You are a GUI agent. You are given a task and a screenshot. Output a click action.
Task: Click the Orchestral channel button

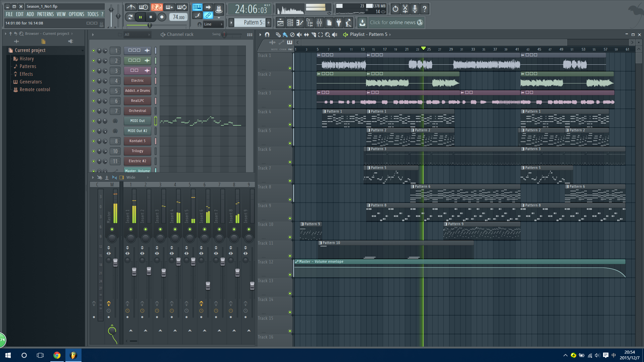point(138,111)
